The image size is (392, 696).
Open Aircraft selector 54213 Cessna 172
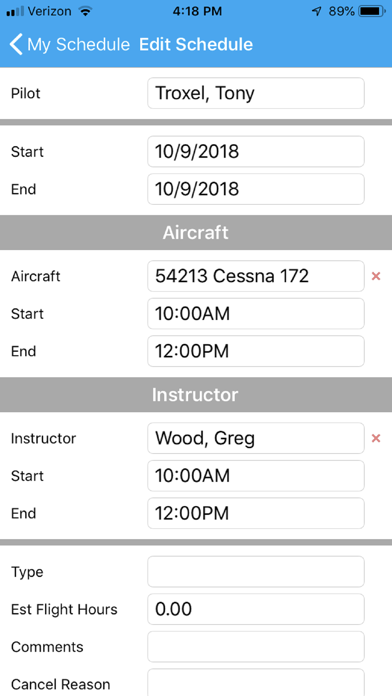[256, 276]
